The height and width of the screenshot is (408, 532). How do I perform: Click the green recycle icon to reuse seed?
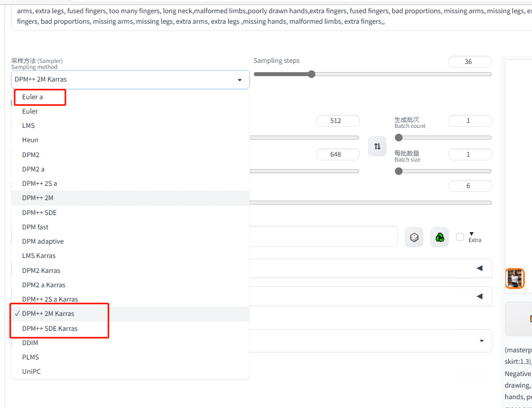tap(439, 237)
